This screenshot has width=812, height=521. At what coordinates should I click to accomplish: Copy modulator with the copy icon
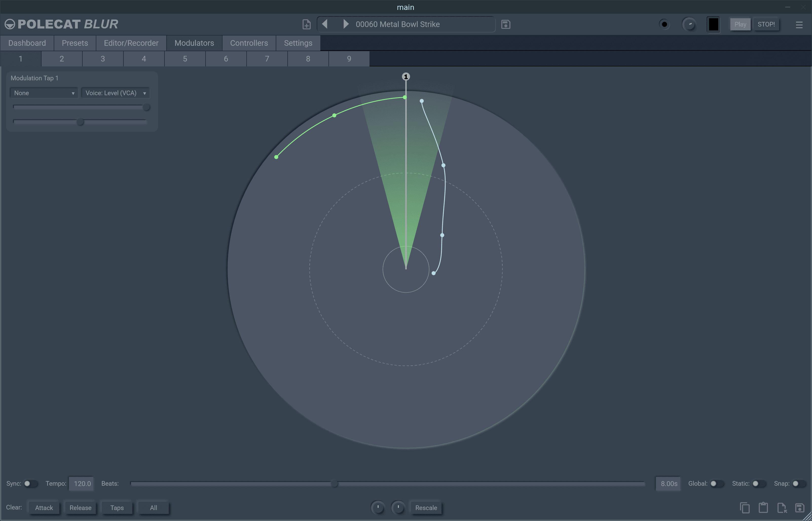point(745,508)
